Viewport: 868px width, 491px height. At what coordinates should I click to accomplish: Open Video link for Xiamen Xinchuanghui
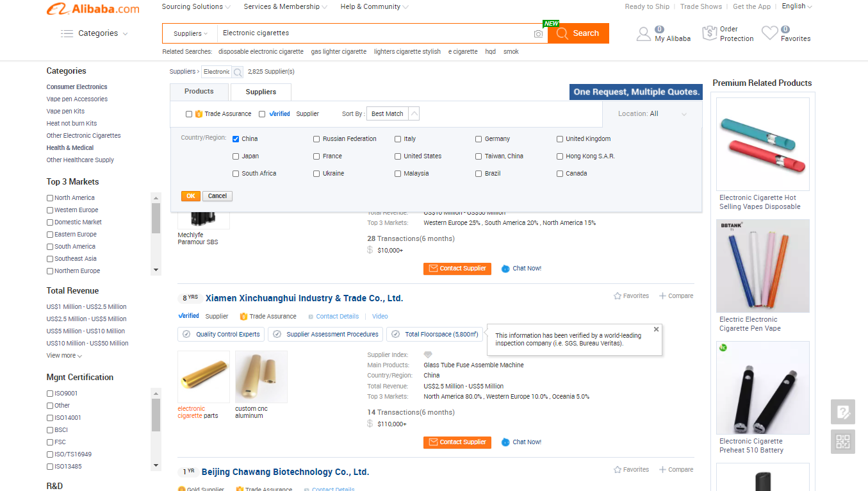tap(380, 317)
